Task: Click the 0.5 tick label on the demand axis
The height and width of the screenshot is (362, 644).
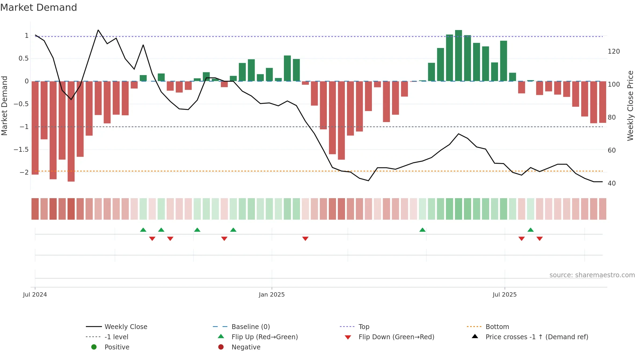Action: pyautogui.click(x=24, y=58)
